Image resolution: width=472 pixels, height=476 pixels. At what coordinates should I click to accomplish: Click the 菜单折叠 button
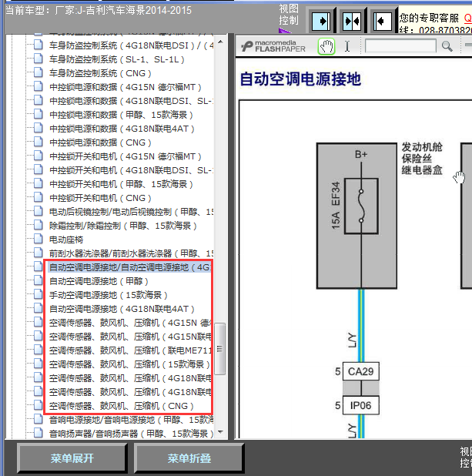coord(189,458)
